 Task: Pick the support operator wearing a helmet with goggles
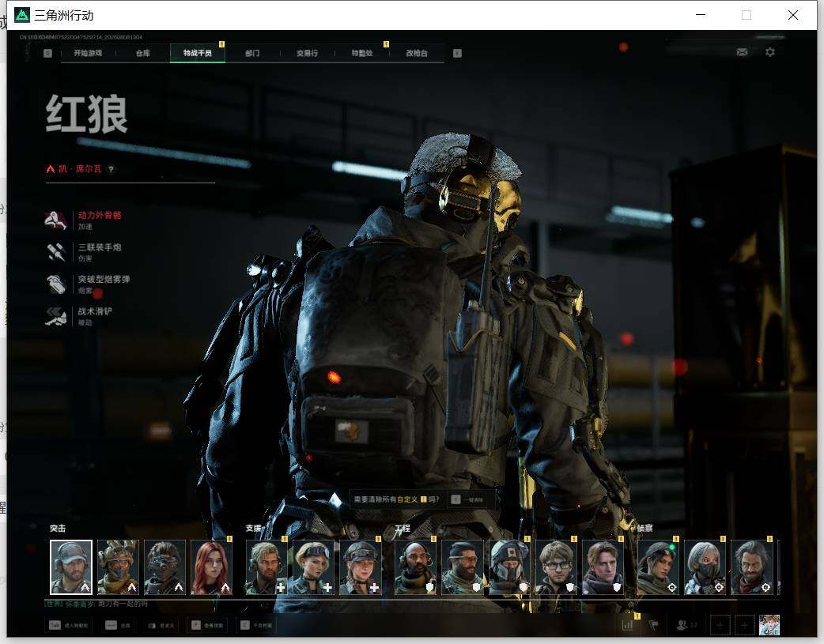(x=360, y=567)
